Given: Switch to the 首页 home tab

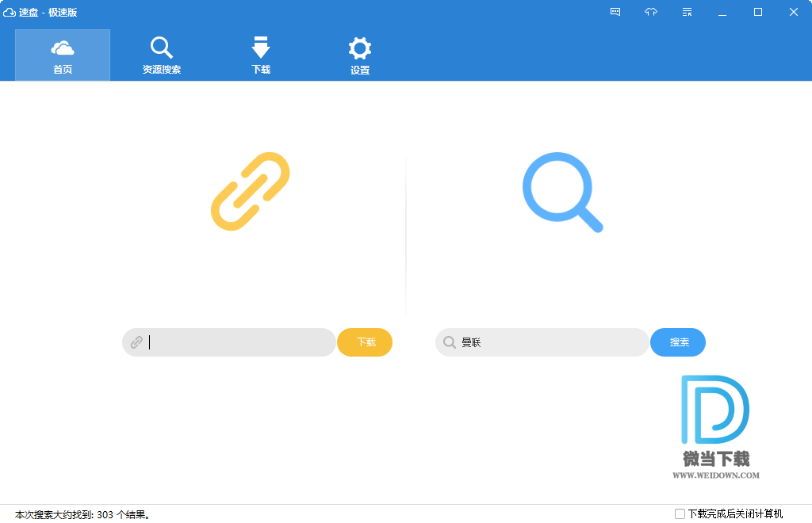Looking at the screenshot, I should click(63, 55).
